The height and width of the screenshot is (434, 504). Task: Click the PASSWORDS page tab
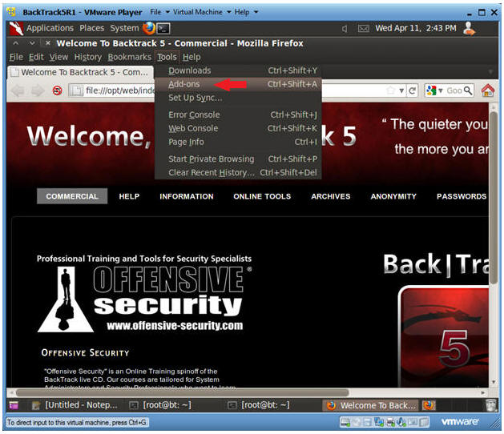[462, 196]
